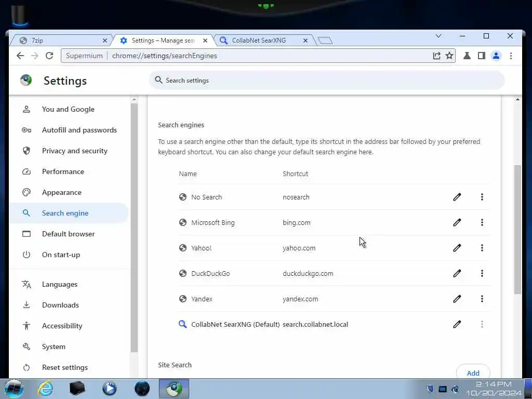The height and width of the screenshot is (399, 532).
Task: Focus the Search settings field
Action: (x=326, y=81)
